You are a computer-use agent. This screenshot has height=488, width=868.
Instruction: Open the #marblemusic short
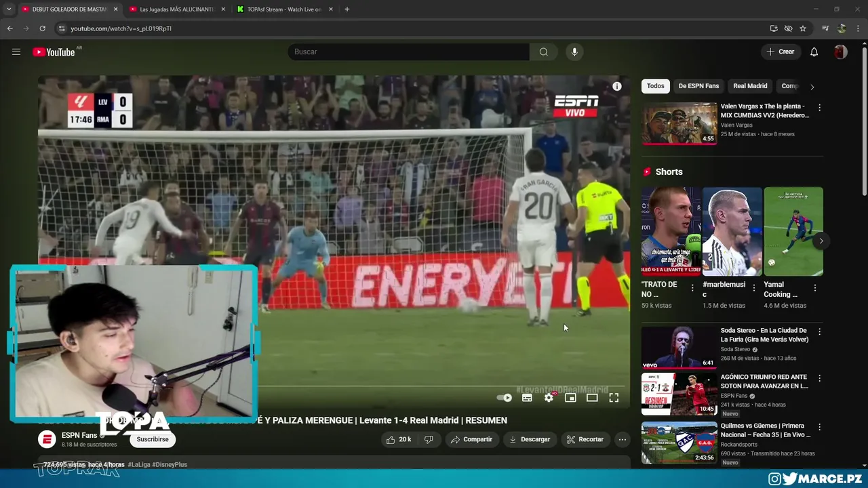(732, 232)
